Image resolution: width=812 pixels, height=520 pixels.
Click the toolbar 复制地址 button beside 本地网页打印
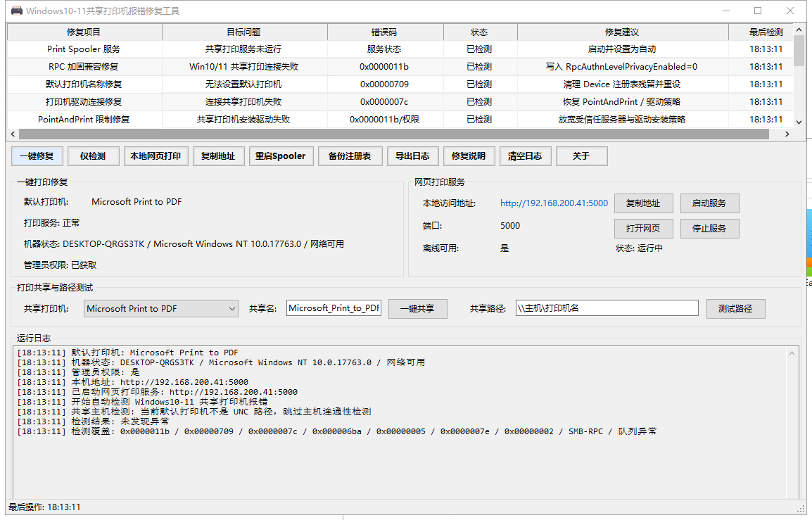click(x=218, y=156)
